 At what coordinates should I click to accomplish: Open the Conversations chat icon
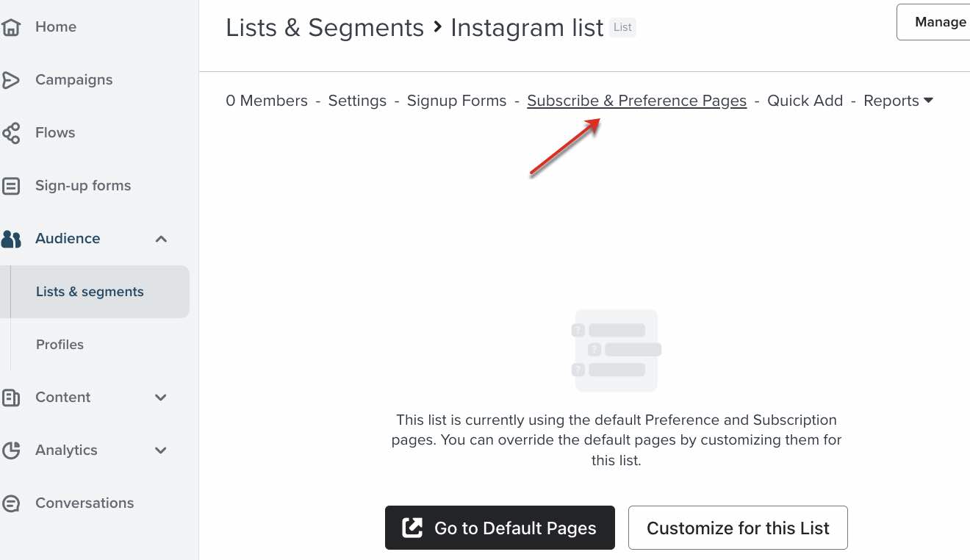click(x=12, y=503)
